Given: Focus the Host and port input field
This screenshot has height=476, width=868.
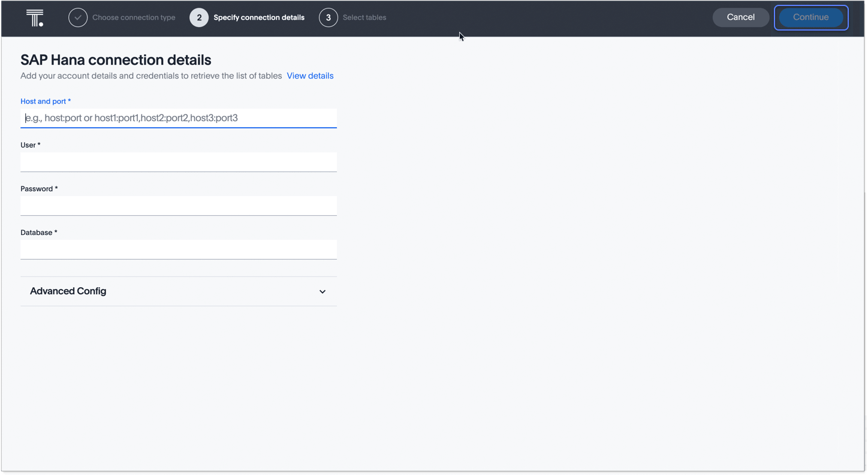Looking at the screenshot, I should point(179,118).
